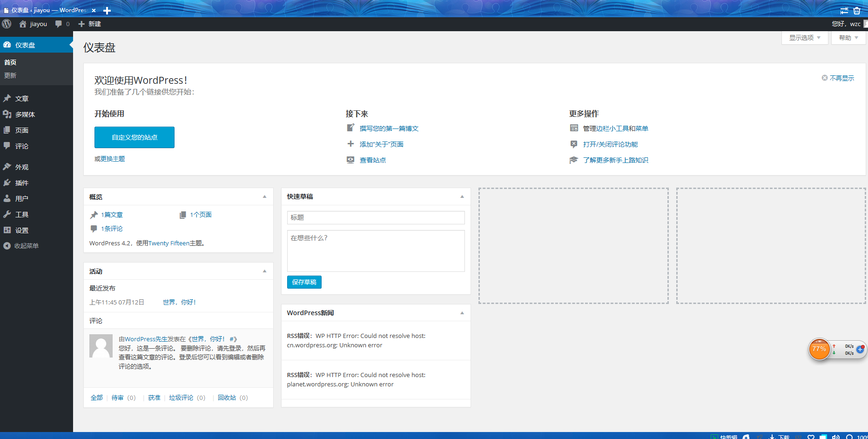Image resolution: width=868 pixels, height=439 pixels.
Task: Open the jiayou site home link
Action: coord(33,24)
